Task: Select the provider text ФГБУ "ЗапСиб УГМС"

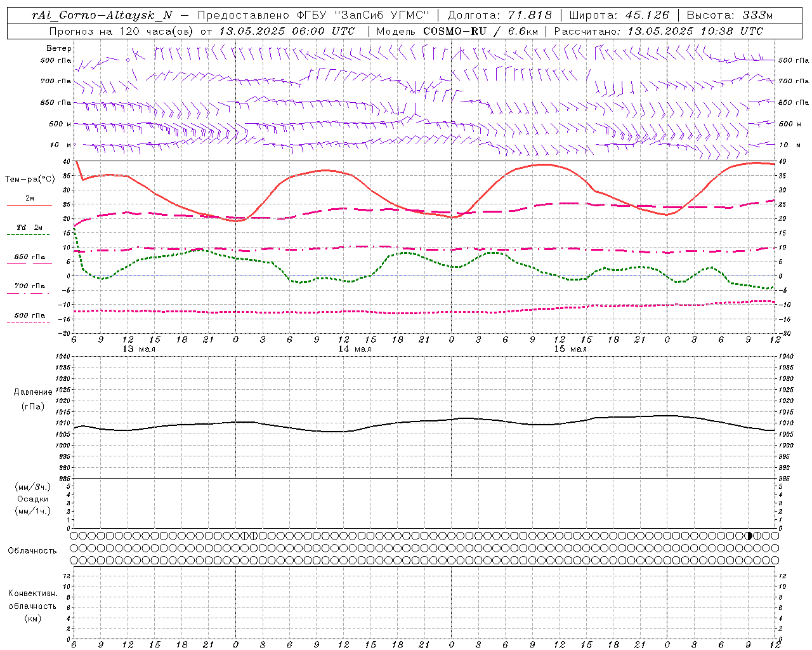Action: 362,15
